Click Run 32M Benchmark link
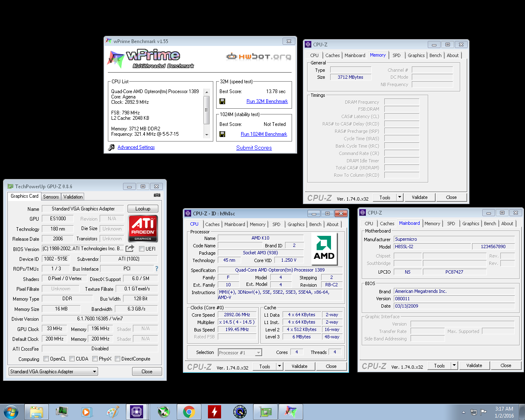The width and height of the screenshot is (525, 420). click(x=267, y=101)
